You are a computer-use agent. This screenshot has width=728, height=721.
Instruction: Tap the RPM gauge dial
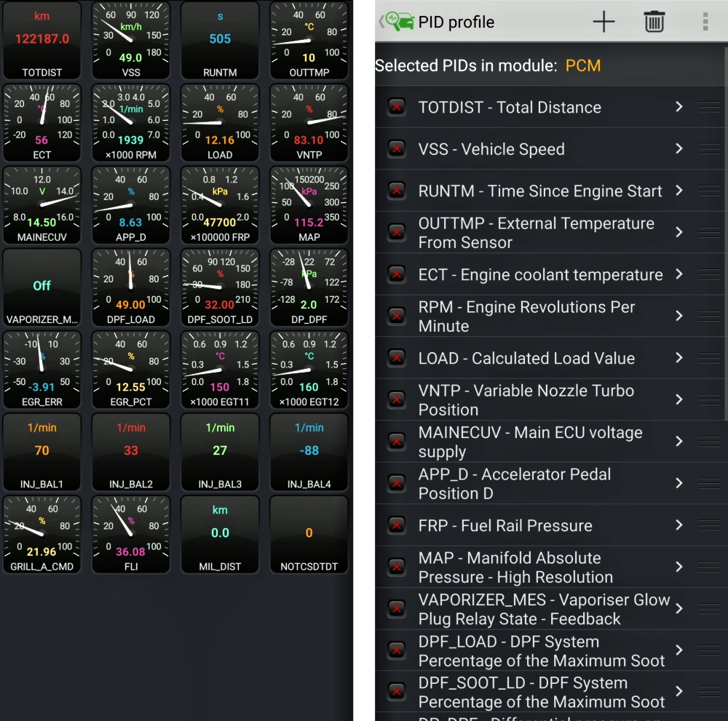click(131, 122)
